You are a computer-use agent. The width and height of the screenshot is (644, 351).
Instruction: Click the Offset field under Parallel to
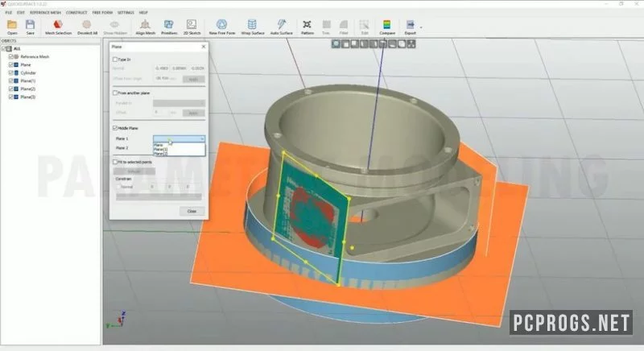pyautogui.click(x=160, y=113)
